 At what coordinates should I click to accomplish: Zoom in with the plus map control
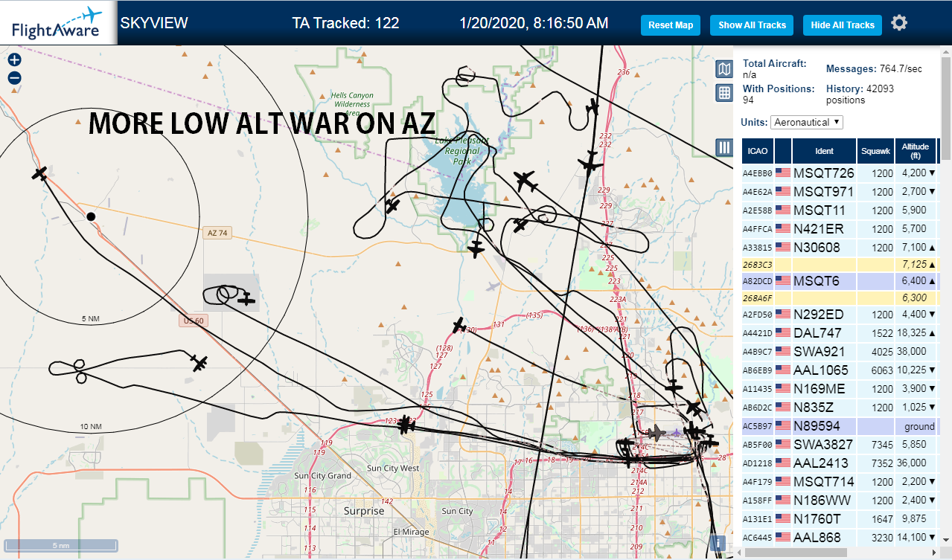click(x=15, y=60)
